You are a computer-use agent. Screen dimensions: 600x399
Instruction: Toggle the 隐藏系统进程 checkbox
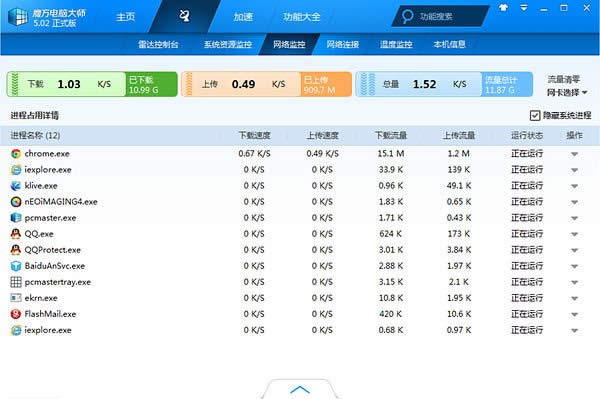point(535,116)
